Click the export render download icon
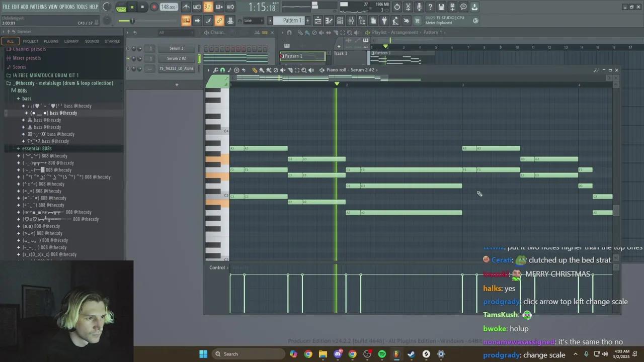The image size is (644, 362). point(474,7)
